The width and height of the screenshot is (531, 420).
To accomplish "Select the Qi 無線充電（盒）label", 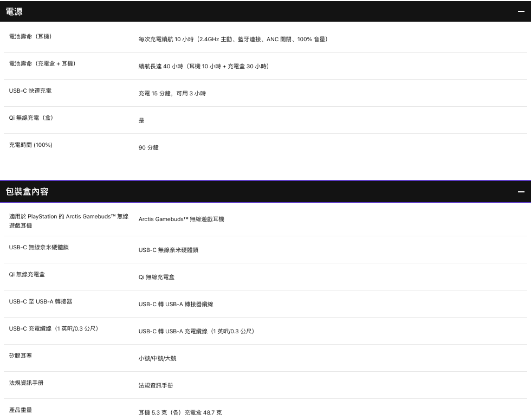I will pos(31,118).
